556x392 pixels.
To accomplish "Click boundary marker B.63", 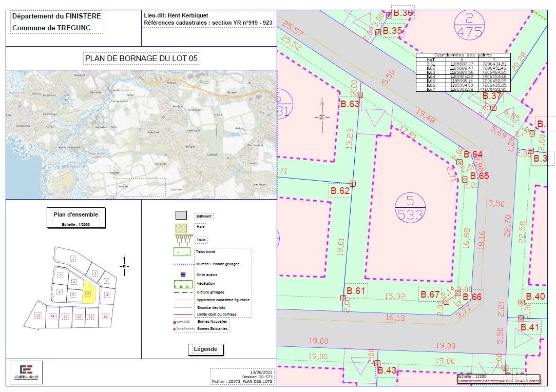I will tap(360, 95).
